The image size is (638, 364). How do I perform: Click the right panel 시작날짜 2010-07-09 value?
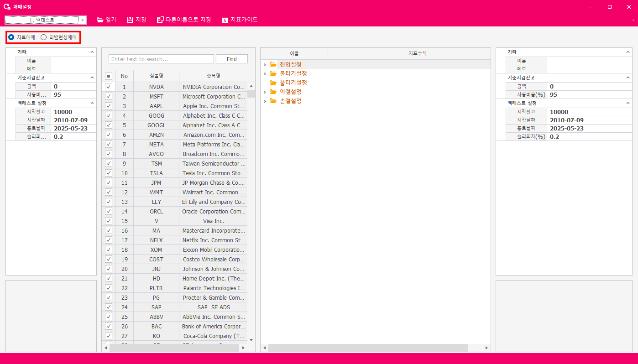(x=589, y=120)
